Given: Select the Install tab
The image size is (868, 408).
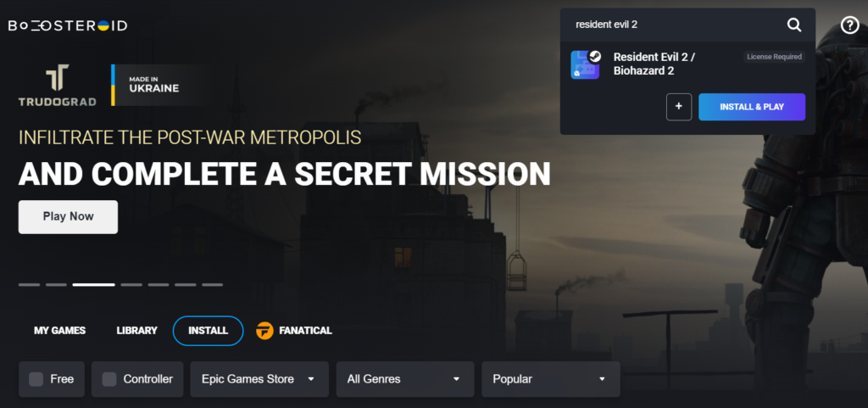Looking at the screenshot, I should [x=209, y=331].
